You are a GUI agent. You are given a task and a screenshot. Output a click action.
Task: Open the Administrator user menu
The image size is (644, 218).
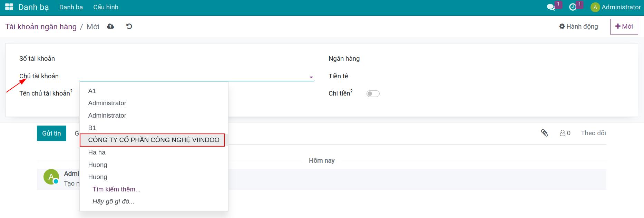(616, 7)
